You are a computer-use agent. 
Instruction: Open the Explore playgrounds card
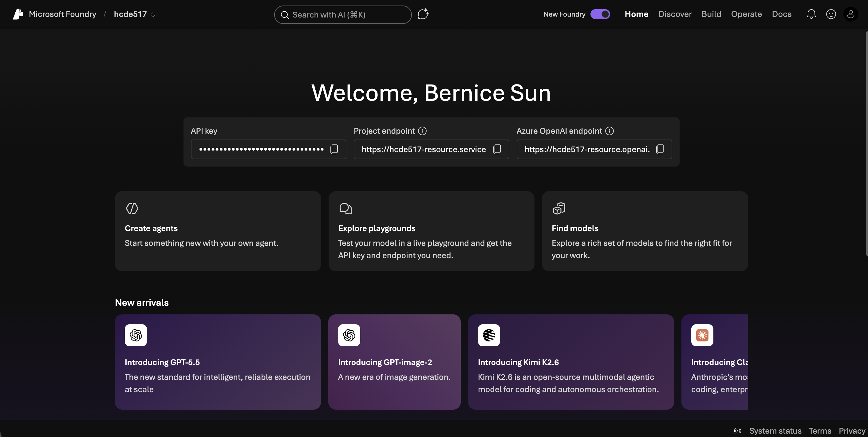tap(431, 231)
